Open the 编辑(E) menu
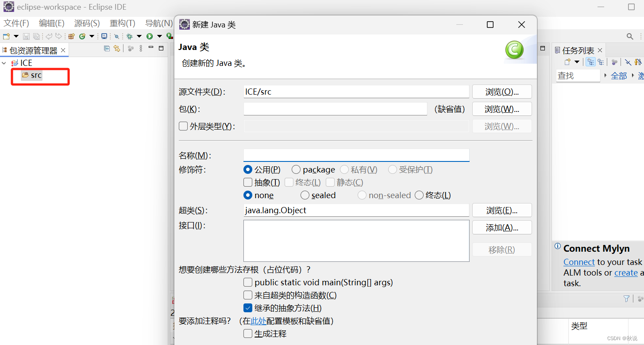Screen dimensions: 644x345 tap(52, 23)
